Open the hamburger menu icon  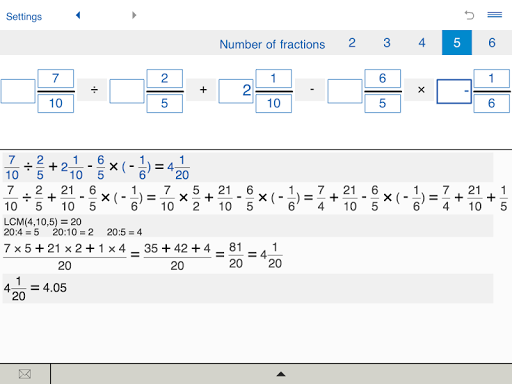click(495, 15)
